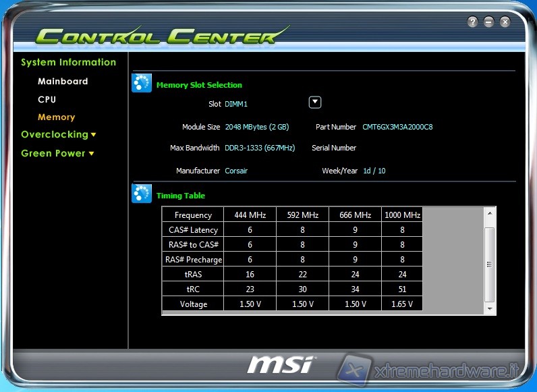
Task: Open the Slot DIMM1 dropdown arrow
Action: pos(314,103)
